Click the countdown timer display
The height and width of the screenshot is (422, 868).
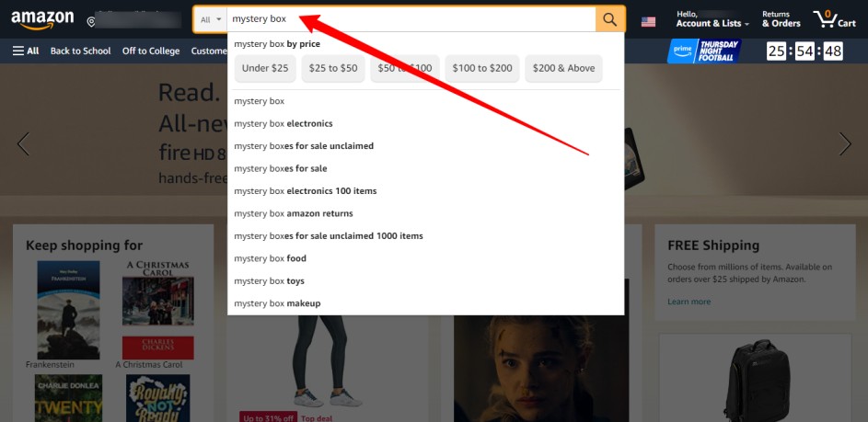[804, 51]
